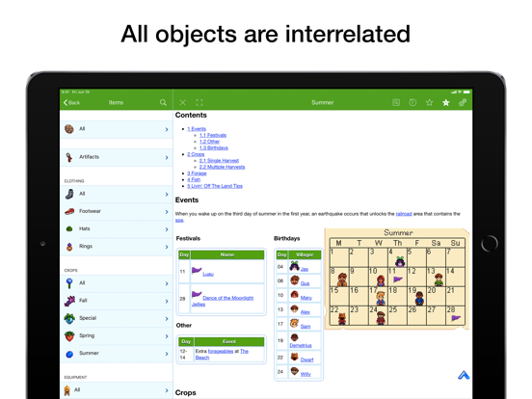Screen dimensions: 532x399
Task: Toggle fullscreen view icon
Action: click(x=199, y=102)
